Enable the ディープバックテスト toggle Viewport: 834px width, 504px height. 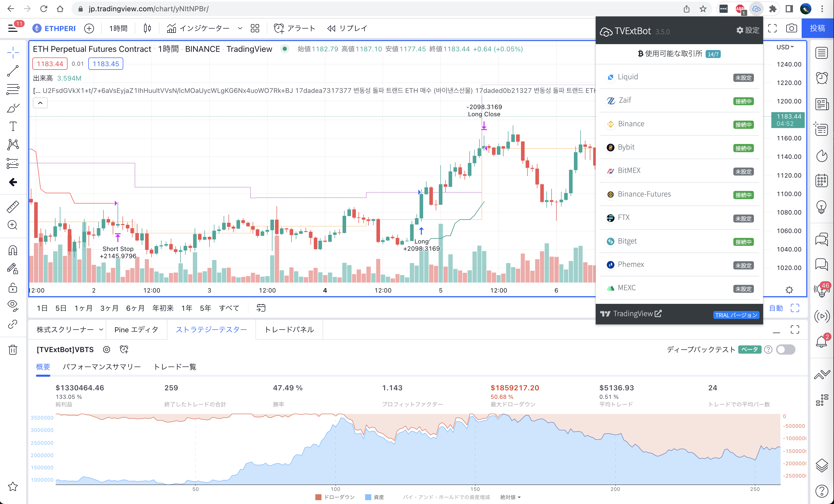point(786,350)
